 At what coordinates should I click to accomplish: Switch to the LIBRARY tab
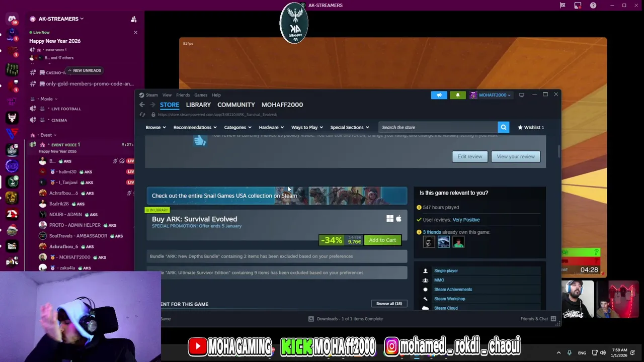tap(198, 105)
